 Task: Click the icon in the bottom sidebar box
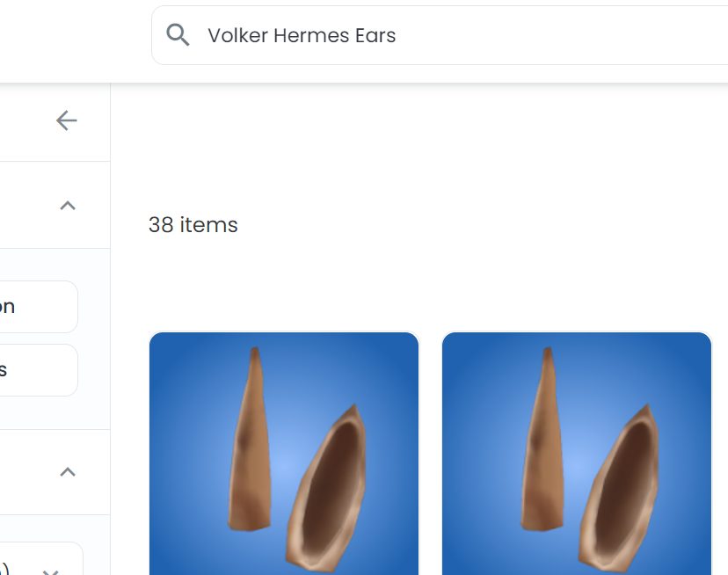51,572
